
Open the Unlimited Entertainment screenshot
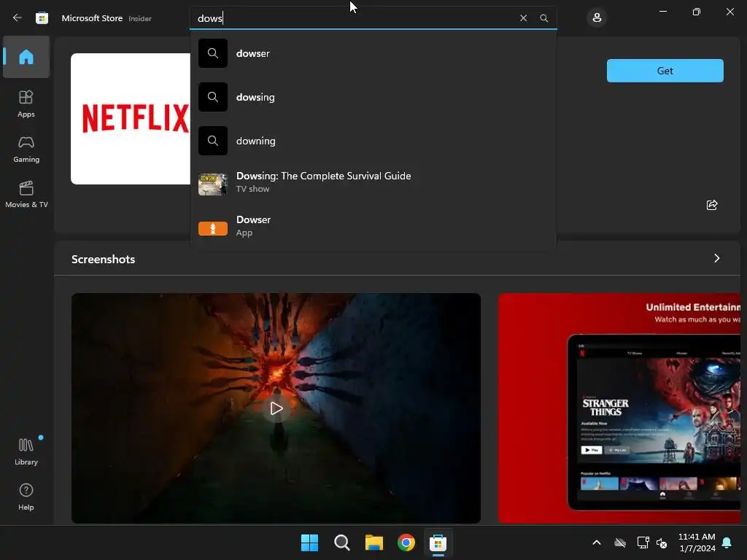[619, 408]
